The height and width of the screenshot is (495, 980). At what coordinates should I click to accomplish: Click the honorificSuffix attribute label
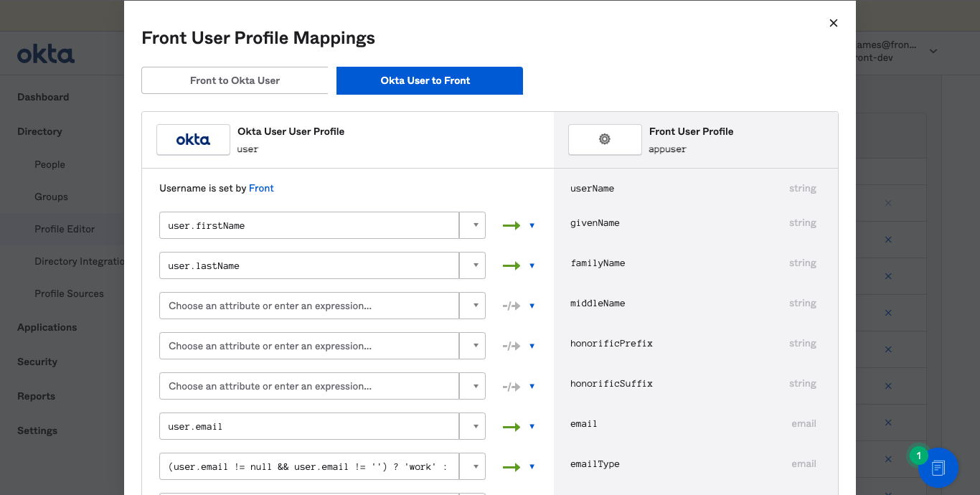[611, 383]
